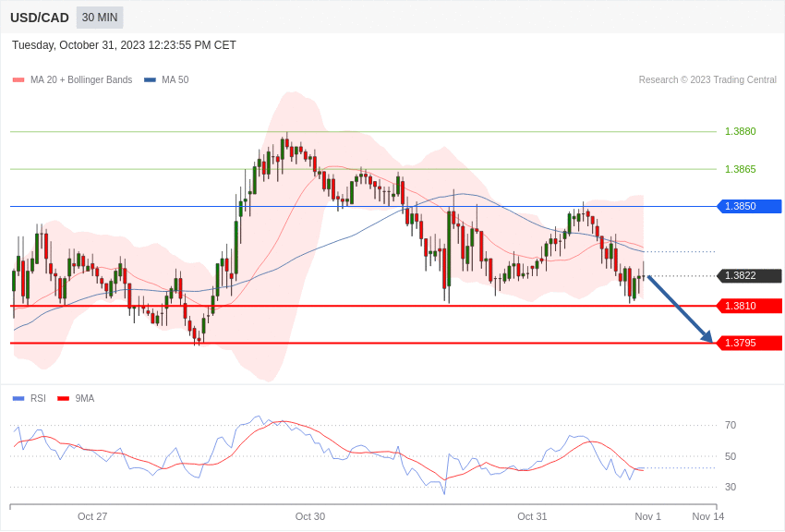The height and width of the screenshot is (532, 785).
Task: Click the 1.3880 resistance level label
Action: (x=741, y=132)
